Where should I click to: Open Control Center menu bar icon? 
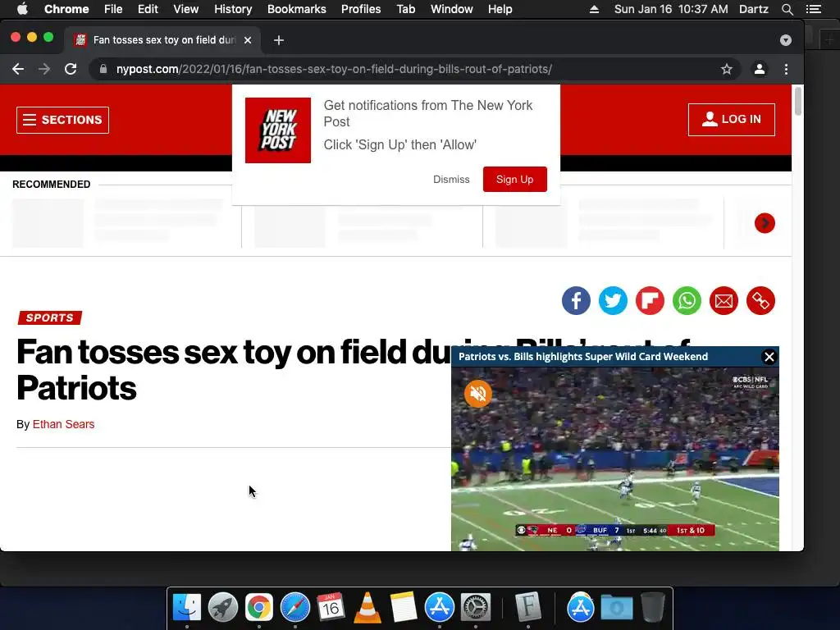(x=814, y=9)
